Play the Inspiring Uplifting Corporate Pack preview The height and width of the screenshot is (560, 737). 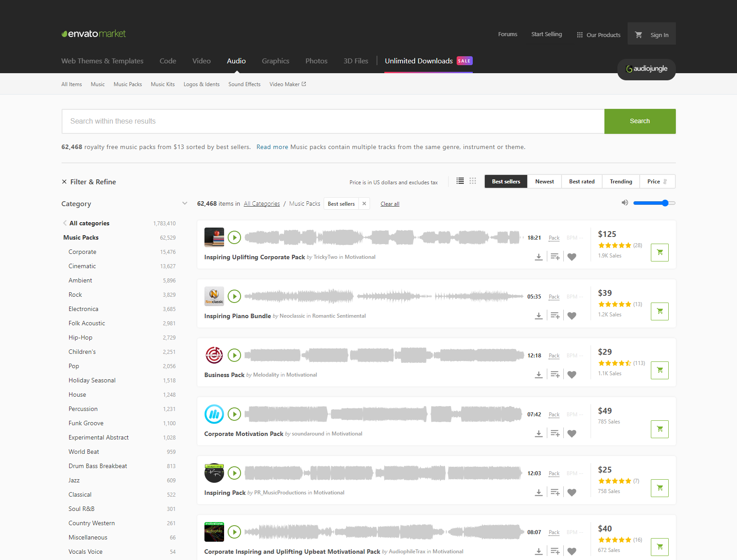tap(234, 237)
